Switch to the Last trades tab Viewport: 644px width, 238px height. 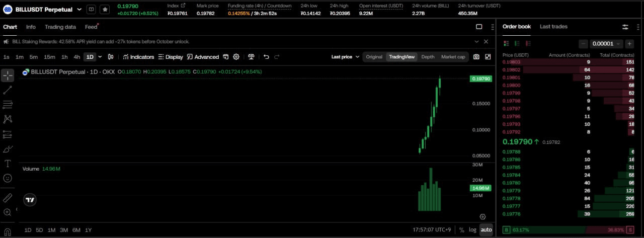tap(553, 27)
